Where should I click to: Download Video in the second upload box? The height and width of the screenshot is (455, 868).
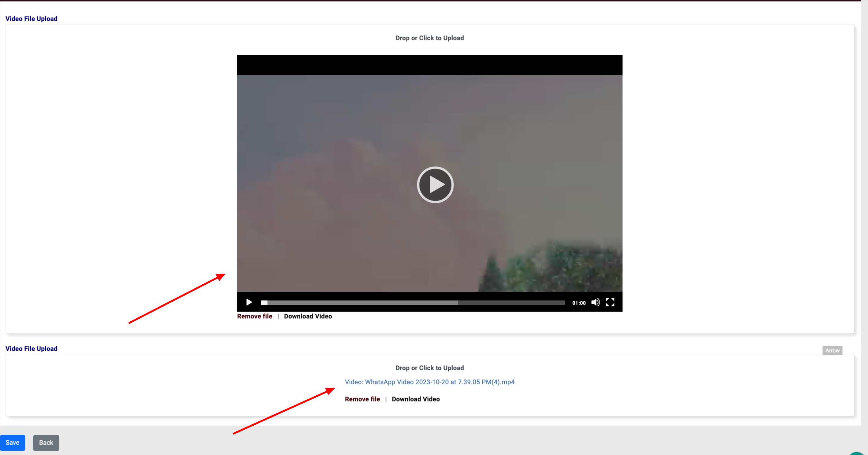click(x=415, y=399)
